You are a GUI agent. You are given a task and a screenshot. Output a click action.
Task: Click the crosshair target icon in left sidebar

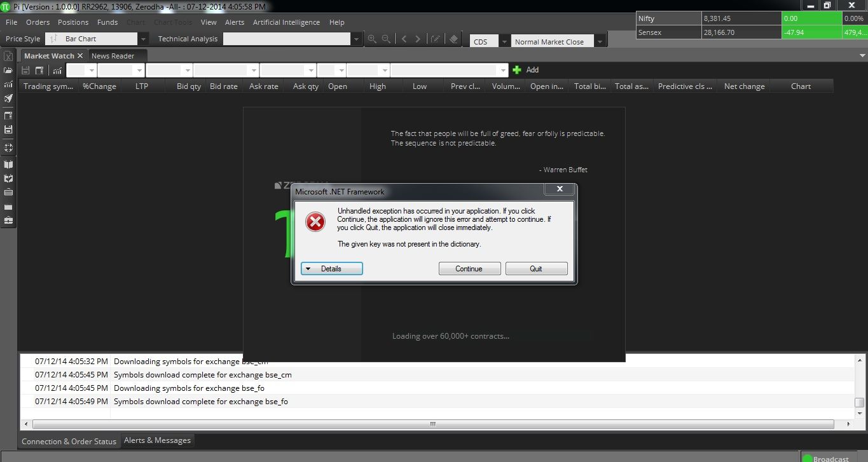pos(8,147)
